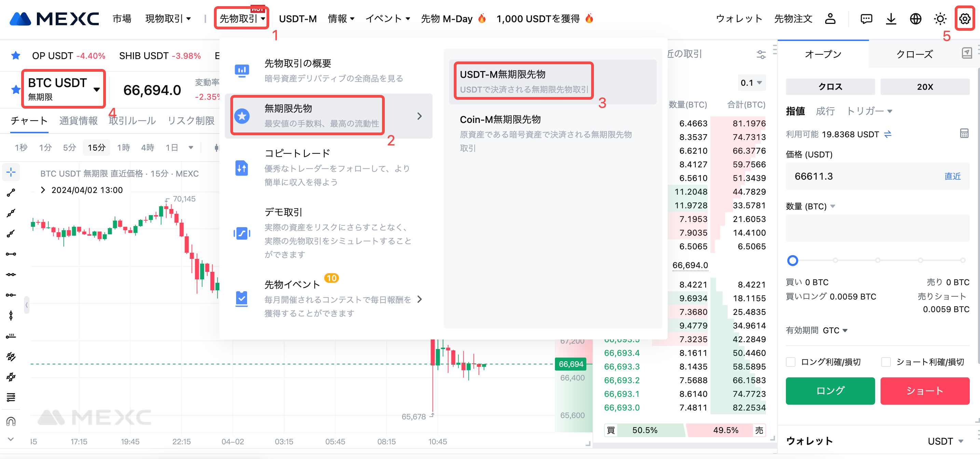This screenshot has height=459, width=980.
Task: Click the Demo Trading menu icon
Action: point(242,233)
